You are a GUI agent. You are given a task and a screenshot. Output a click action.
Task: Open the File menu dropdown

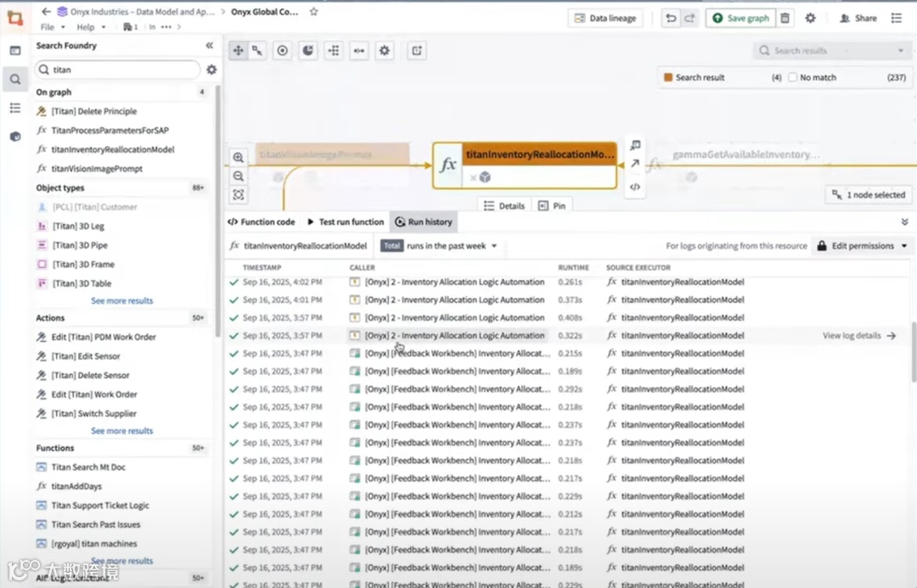coord(52,27)
